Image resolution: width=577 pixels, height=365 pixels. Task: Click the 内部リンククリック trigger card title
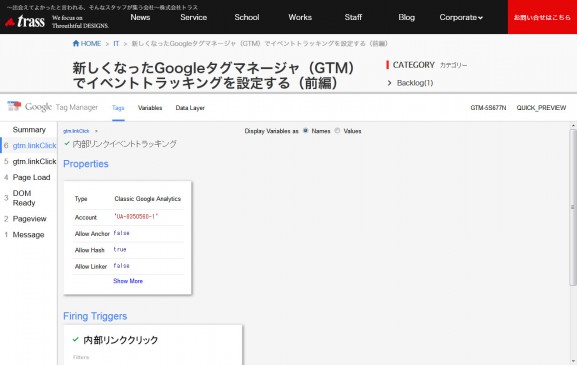[x=121, y=340]
